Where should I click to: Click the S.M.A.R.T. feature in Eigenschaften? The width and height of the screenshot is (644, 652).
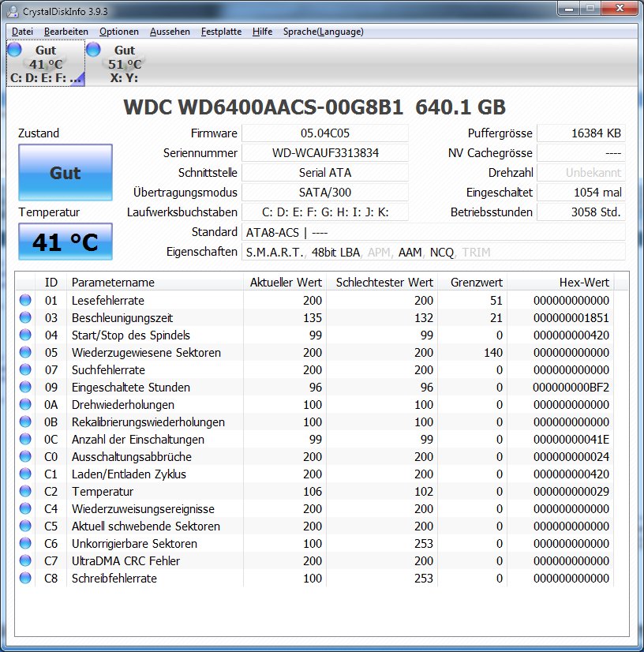tap(275, 253)
